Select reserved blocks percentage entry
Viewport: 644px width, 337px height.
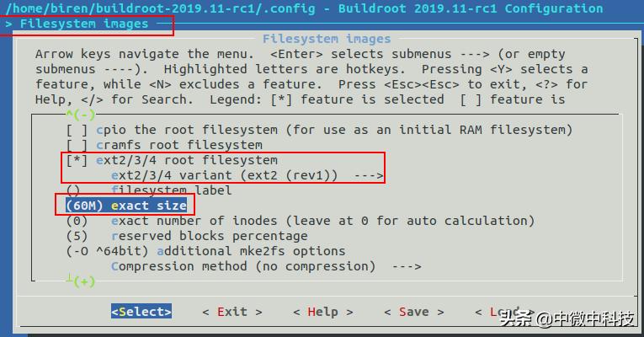click(x=187, y=236)
